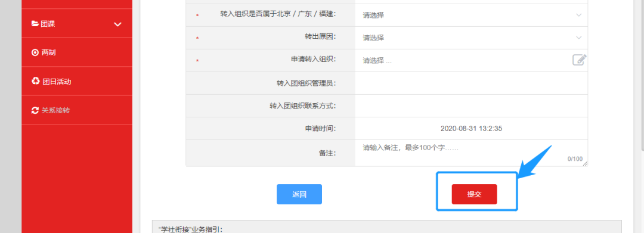Click the 两制 target icon
This screenshot has height=233, width=644.
coord(35,52)
